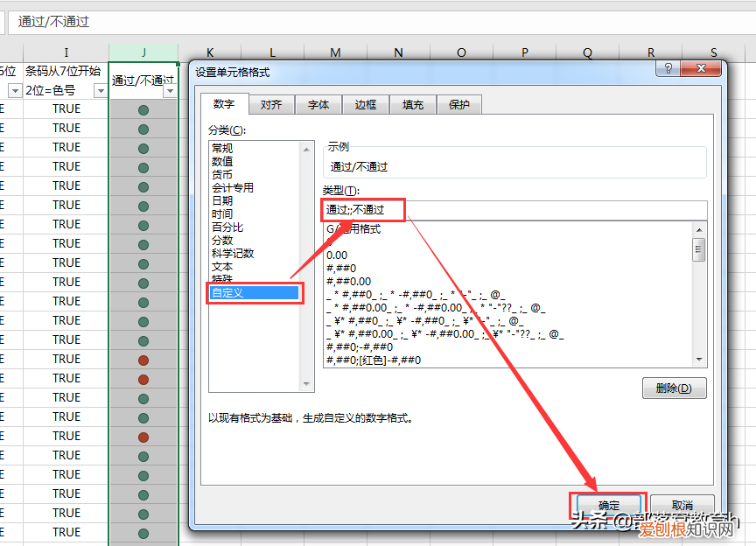This screenshot has height=546, width=756.
Task: Open the 边框 tab
Action: [365, 104]
